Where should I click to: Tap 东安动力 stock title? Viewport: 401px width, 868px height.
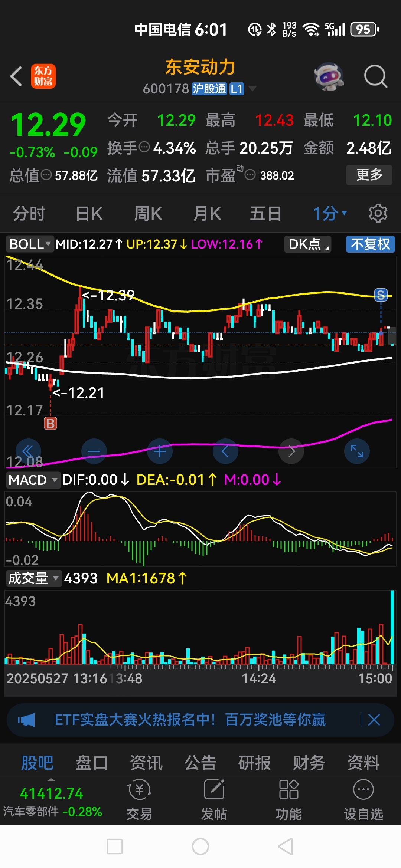coord(200,67)
